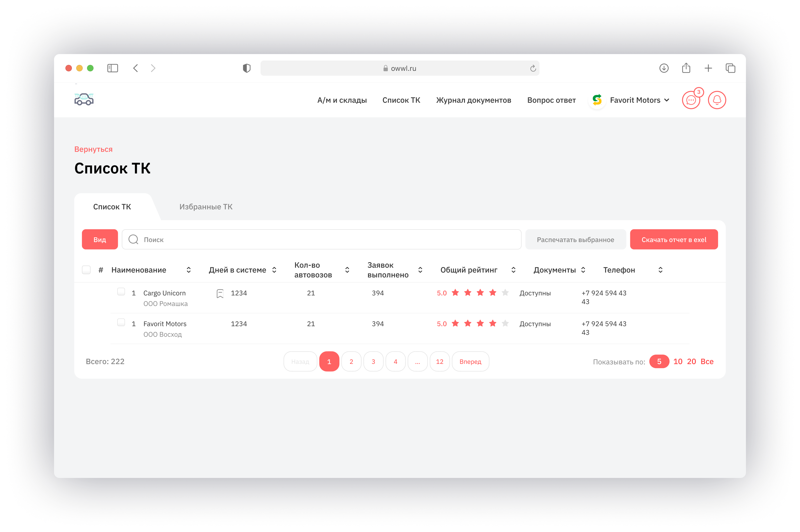Toggle the select-all header checkbox
This screenshot has width=800, height=532.
click(86, 270)
